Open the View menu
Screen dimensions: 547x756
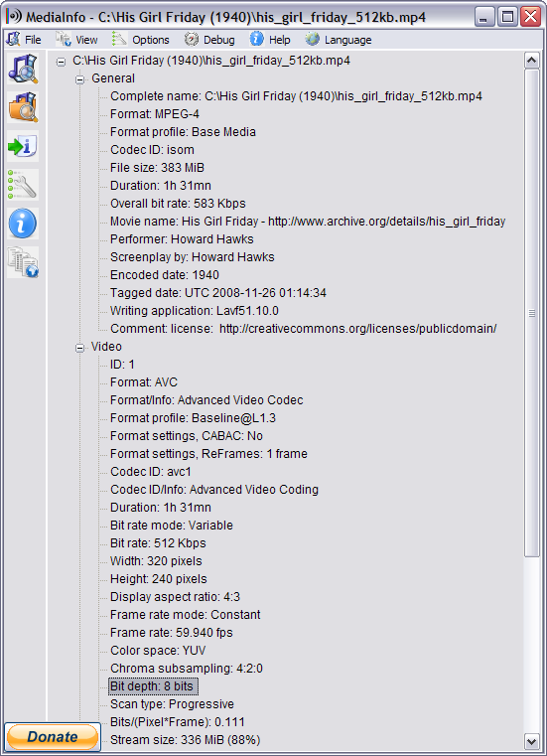tap(77, 40)
